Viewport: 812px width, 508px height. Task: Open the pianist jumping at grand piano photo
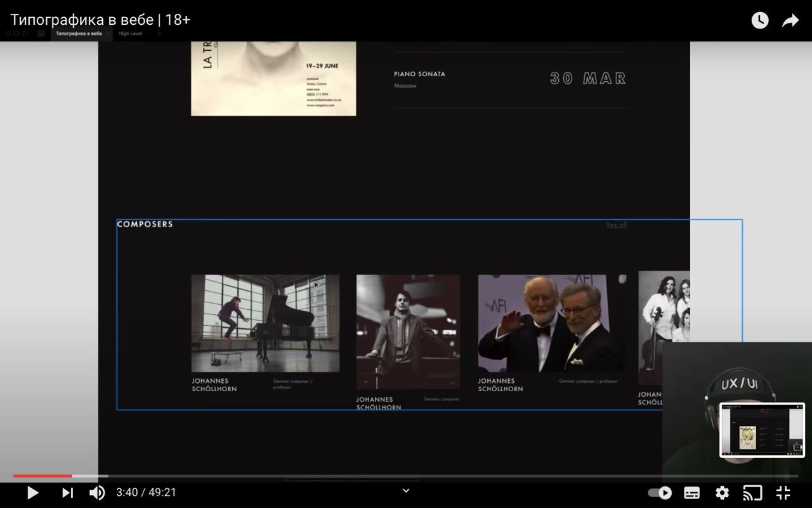[265, 323]
